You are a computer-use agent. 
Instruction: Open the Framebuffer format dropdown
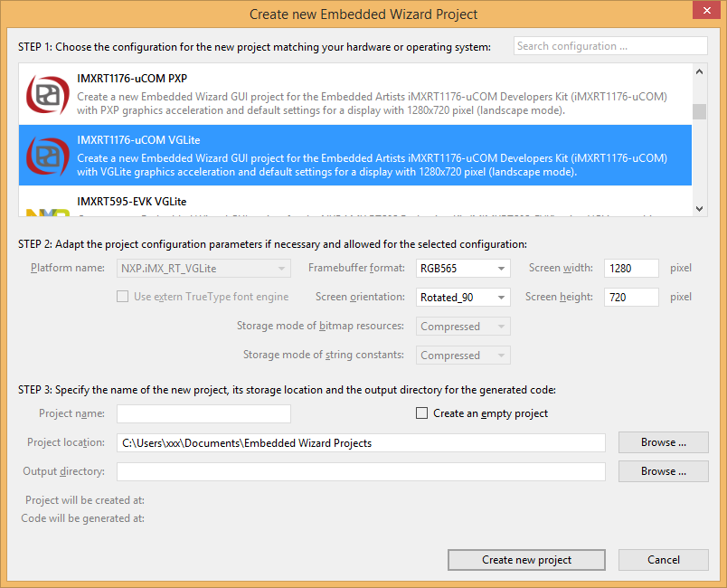[x=463, y=269]
